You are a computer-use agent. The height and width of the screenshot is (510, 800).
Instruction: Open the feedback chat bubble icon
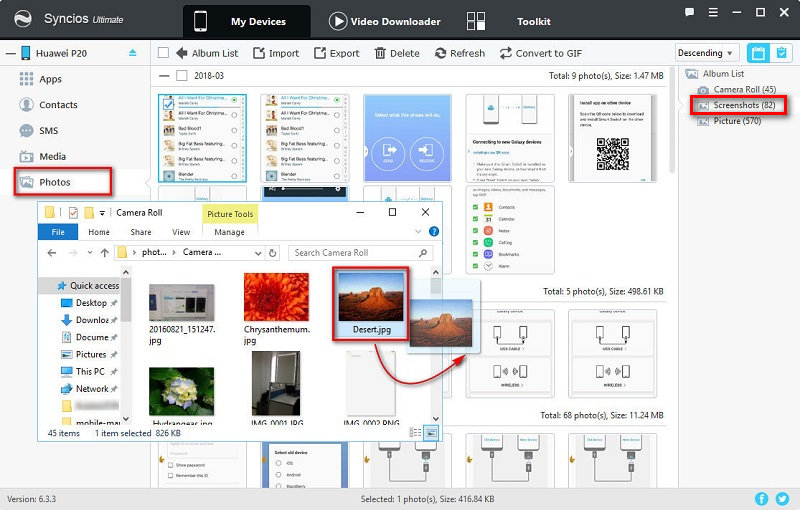click(689, 12)
